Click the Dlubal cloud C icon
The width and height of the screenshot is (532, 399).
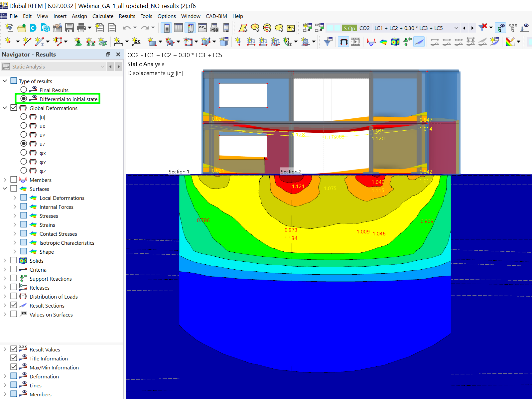point(33,28)
